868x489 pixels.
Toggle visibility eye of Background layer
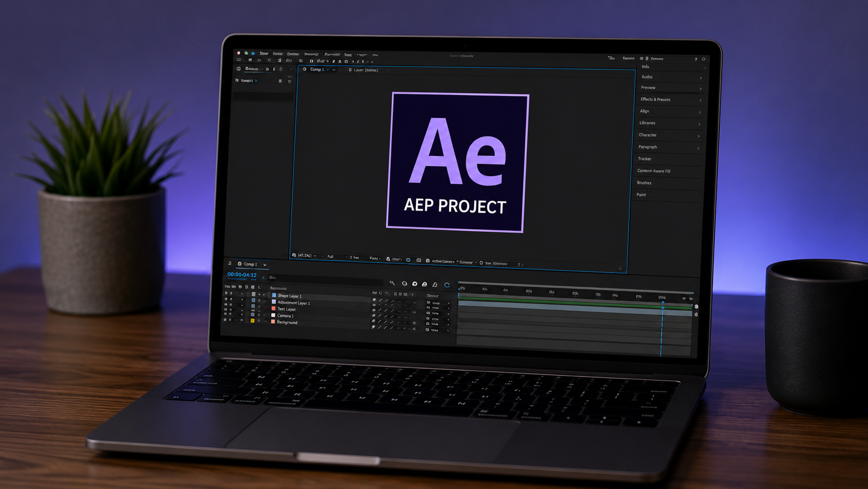pos(225,320)
